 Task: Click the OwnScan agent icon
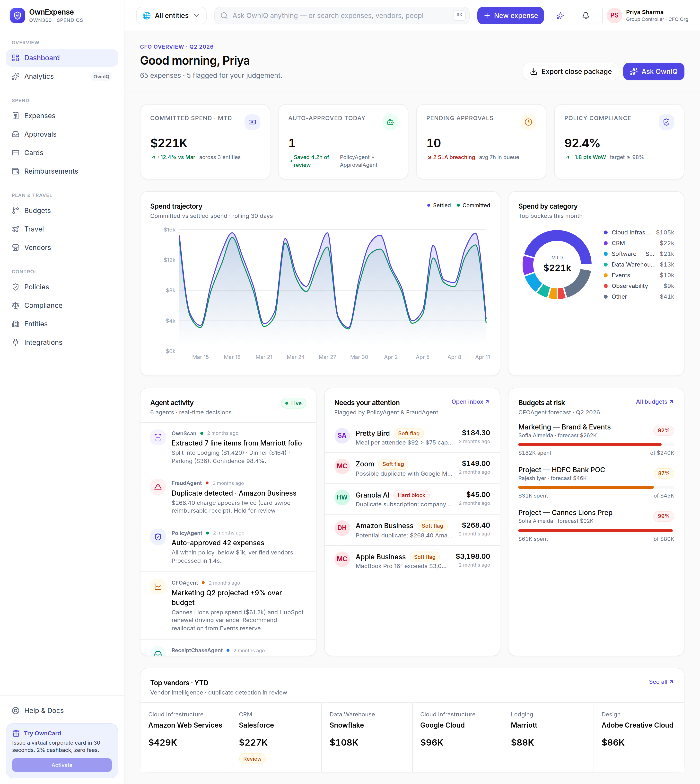(158, 437)
